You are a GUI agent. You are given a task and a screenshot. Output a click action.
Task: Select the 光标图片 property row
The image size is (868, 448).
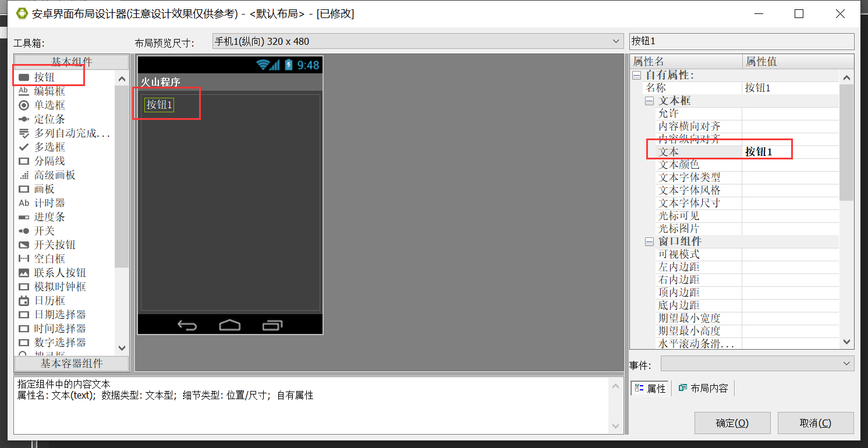coord(747,229)
